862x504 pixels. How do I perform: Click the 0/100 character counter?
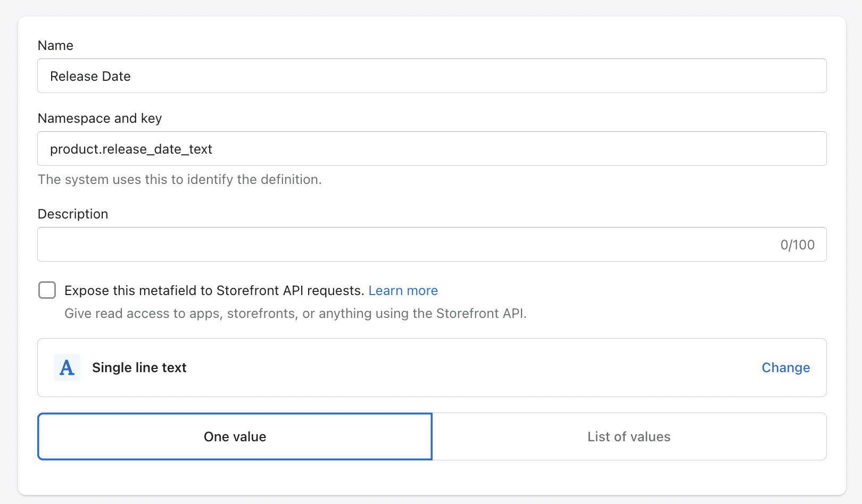[797, 245]
